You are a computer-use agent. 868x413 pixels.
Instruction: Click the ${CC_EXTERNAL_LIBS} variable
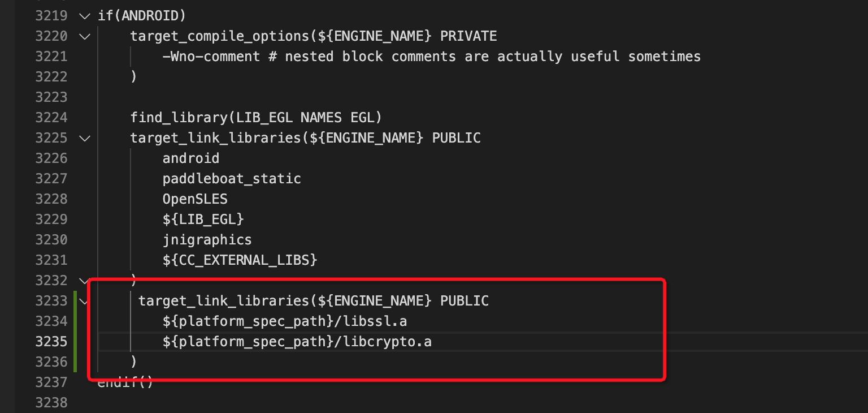[240, 260]
